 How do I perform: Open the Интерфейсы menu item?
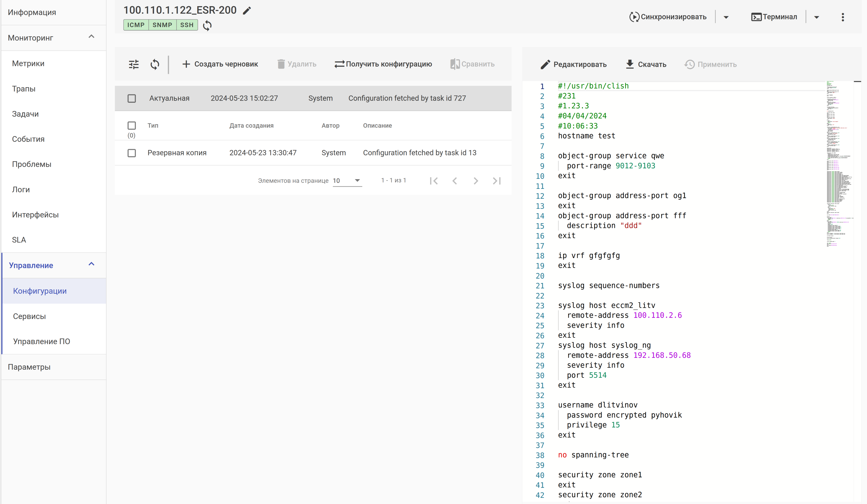[x=35, y=215]
